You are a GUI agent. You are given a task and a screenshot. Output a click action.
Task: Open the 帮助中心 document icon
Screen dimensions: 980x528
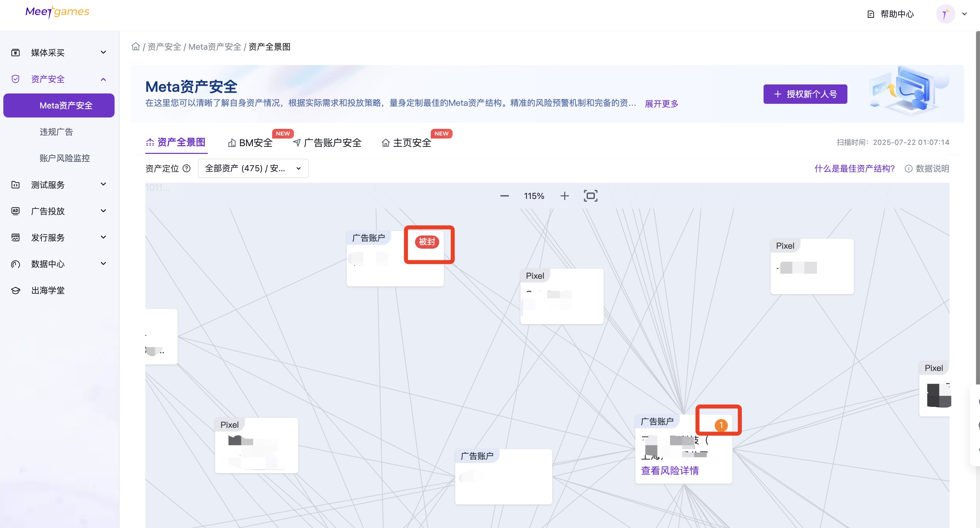[x=871, y=14]
